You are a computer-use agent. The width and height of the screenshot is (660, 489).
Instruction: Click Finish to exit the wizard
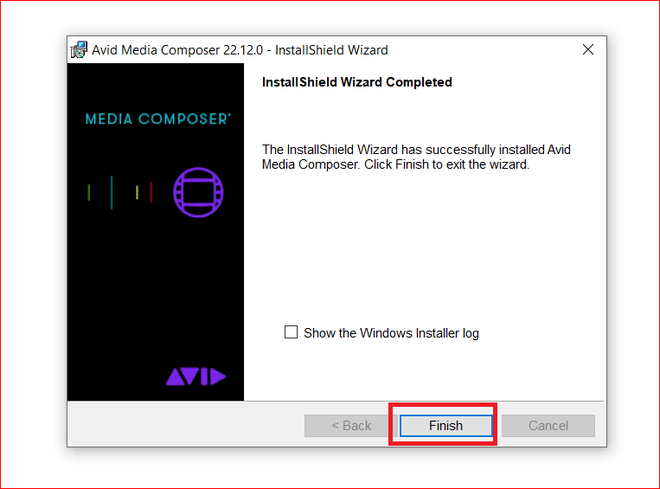[x=446, y=425]
